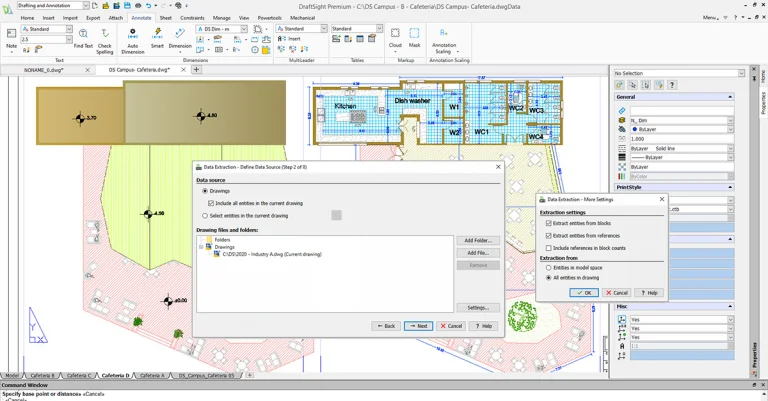Screen dimensions: 768x401
Task: Uncheck Extract entities from blocks
Action: click(548, 223)
